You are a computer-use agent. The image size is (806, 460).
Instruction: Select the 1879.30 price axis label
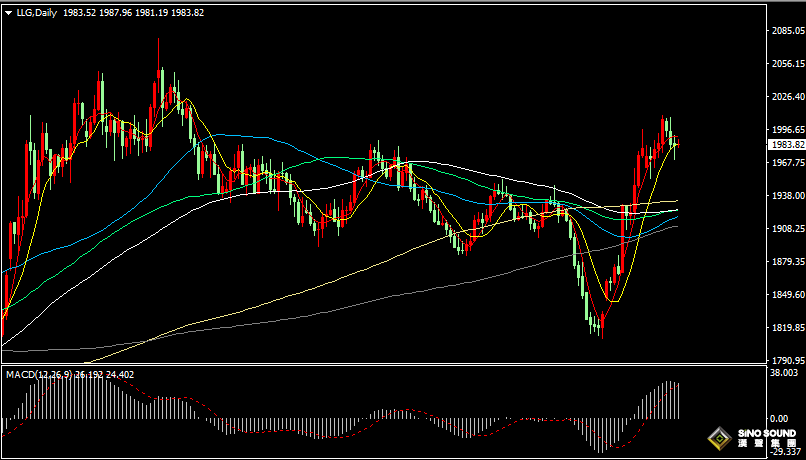coord(788,262)
